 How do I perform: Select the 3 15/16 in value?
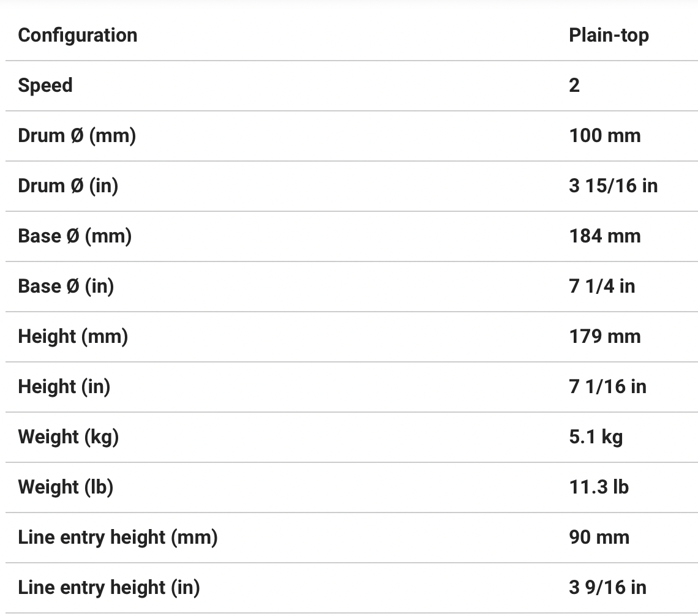point(614,186)
